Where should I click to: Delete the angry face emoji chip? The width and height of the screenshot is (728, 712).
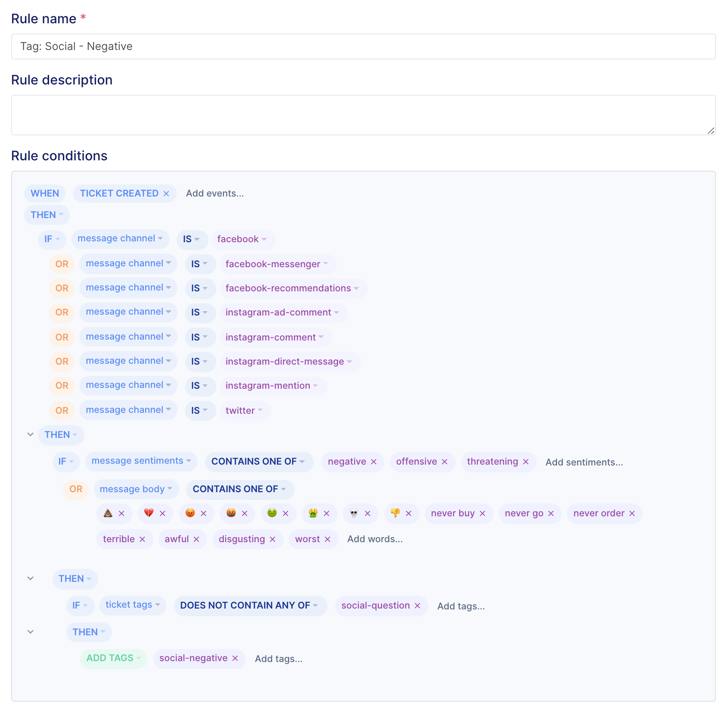204,513
